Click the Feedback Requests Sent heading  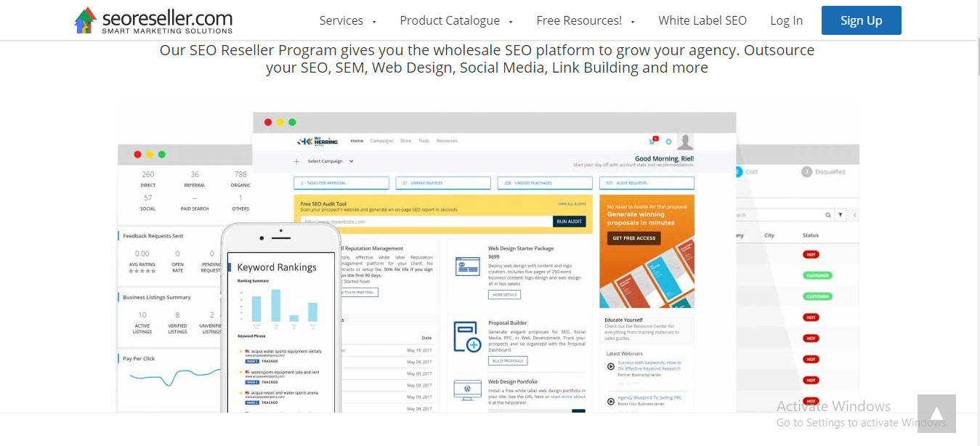(153, 236)
